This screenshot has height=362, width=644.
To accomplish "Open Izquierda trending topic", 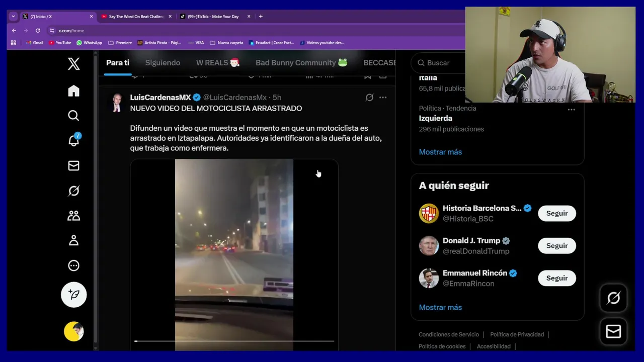I will point(436,119).
